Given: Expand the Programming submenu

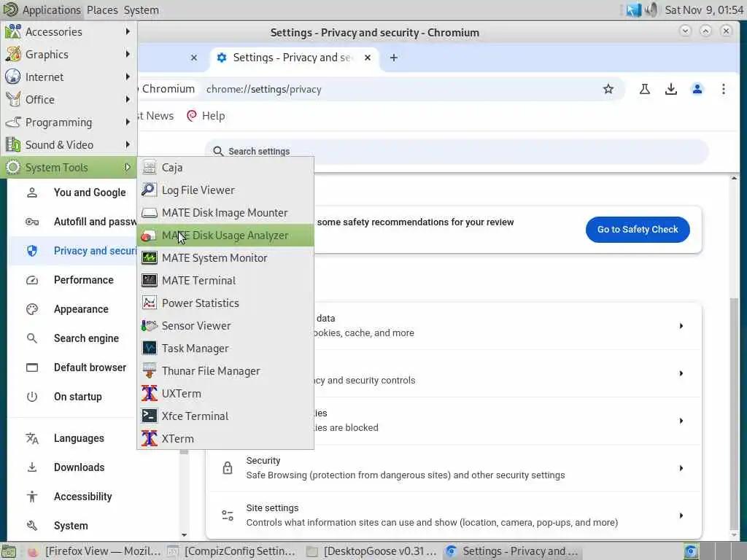Looking at the screenshot, I should (x=69, y=122).
